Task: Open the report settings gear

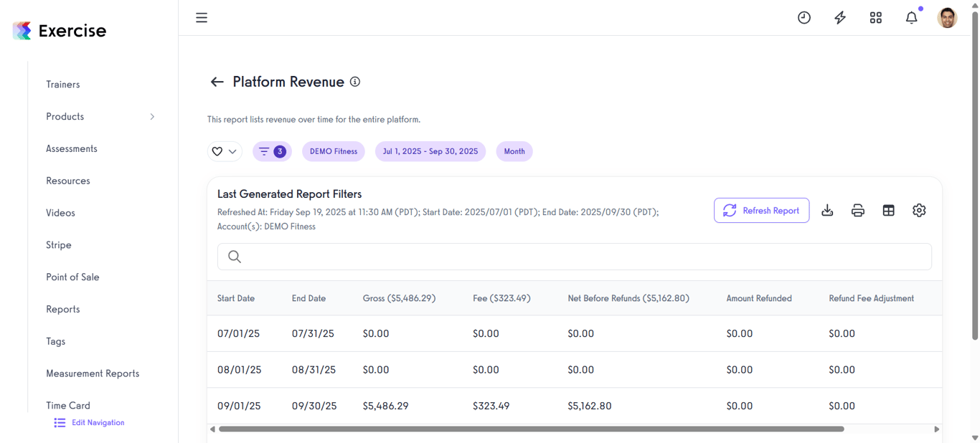Action: click(x=919, y=210)
